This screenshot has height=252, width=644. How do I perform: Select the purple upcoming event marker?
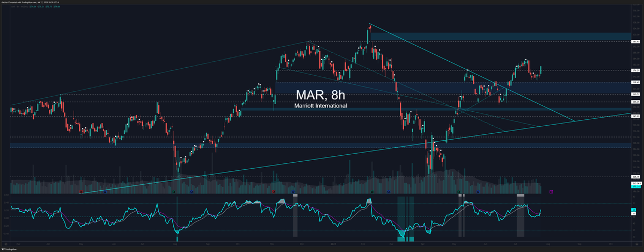(x=551, y=191)
